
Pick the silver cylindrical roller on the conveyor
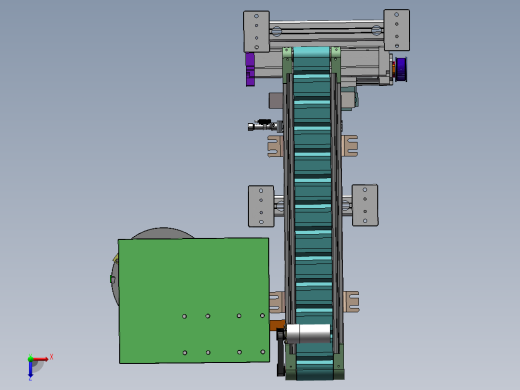(308, 333)
